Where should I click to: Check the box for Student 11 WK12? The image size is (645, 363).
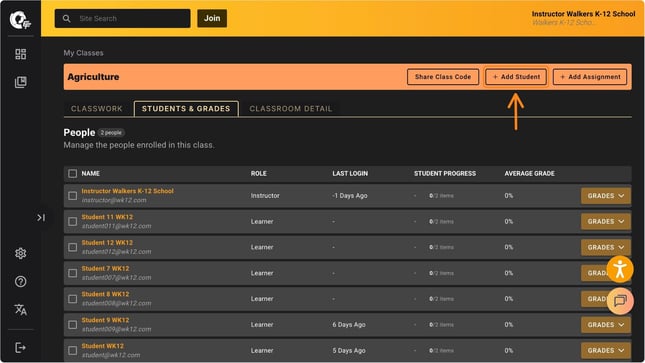72,221
